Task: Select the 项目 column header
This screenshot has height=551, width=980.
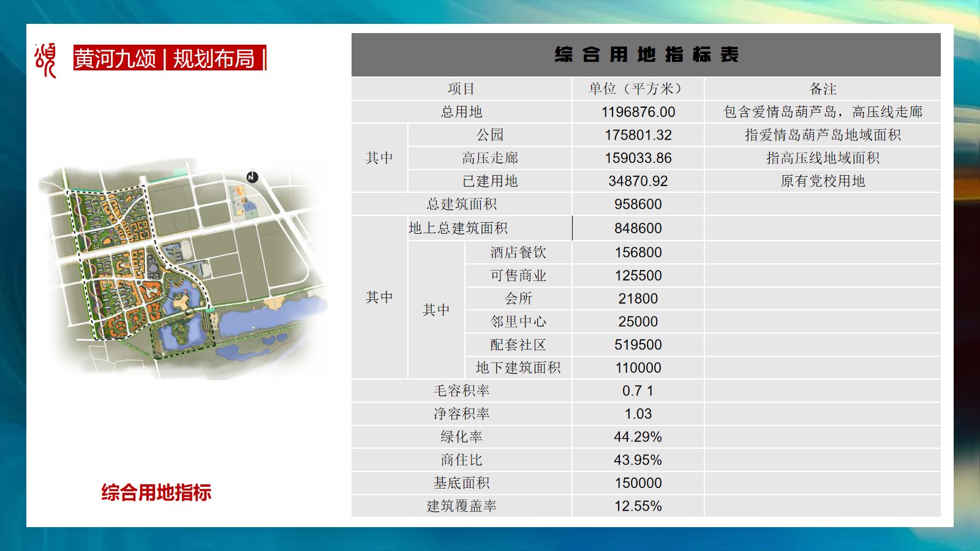Action: tap(461, 89)
